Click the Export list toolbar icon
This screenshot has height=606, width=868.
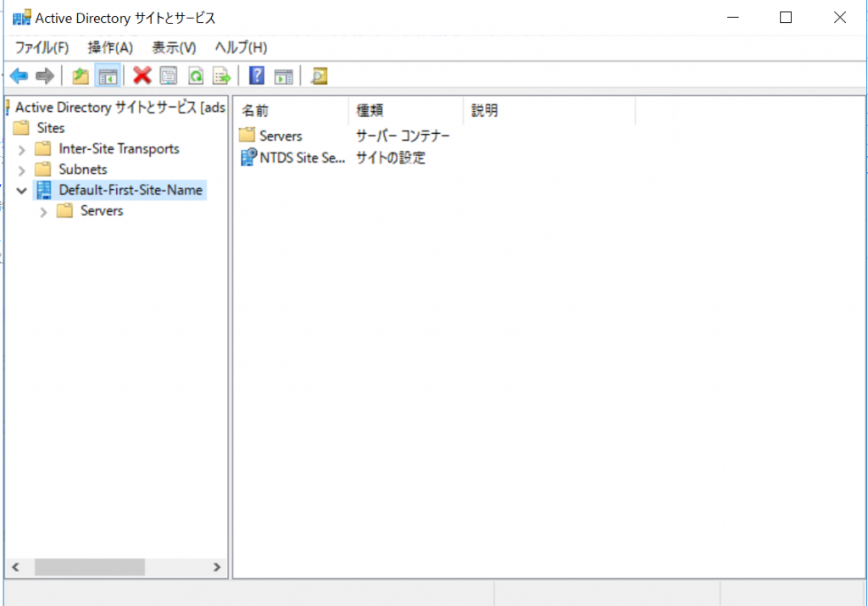[x=222, y=75]
